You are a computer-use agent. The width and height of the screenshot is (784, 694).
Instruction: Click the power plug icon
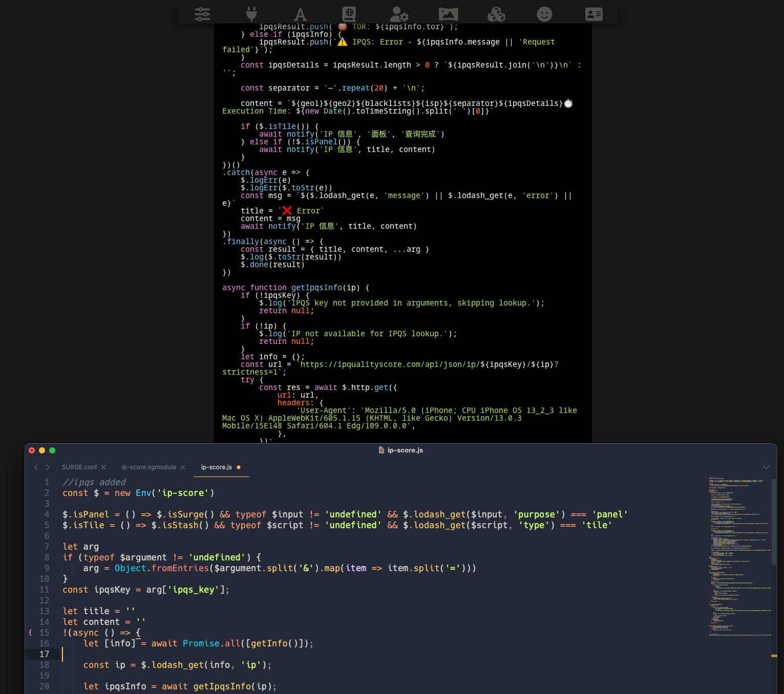pos(251,14)
